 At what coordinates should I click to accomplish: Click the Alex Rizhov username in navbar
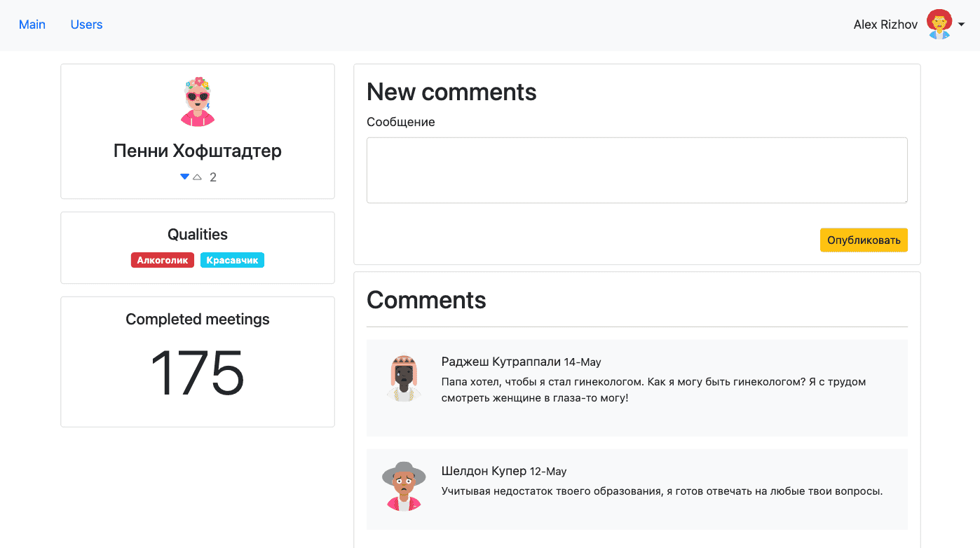point(885,25)
